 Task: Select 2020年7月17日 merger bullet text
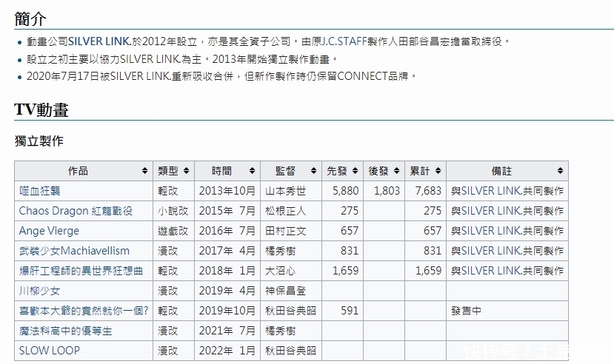pos(221,76)
